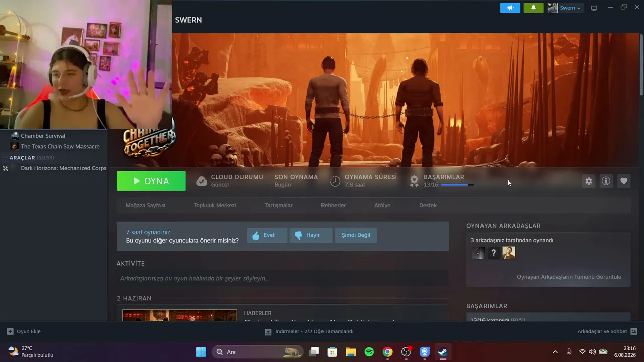
Task: Open Spotify from taskbar
Action: [x=369, y=352]
